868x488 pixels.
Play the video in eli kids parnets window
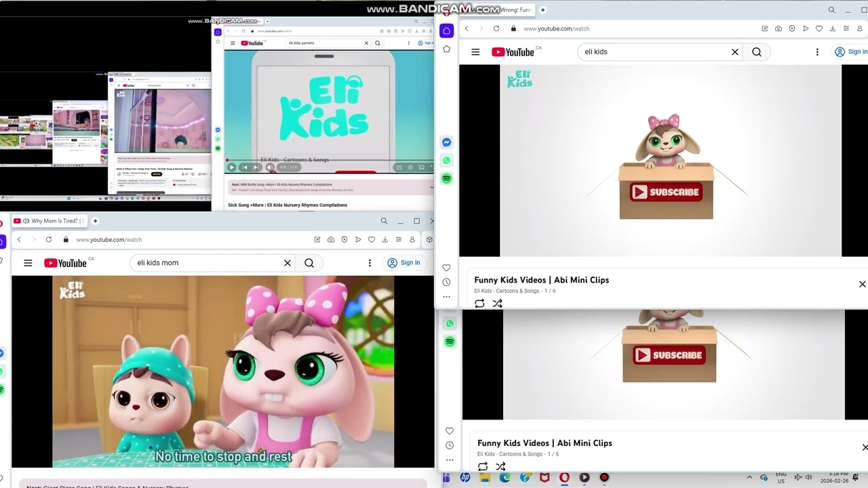pos(232,167)
